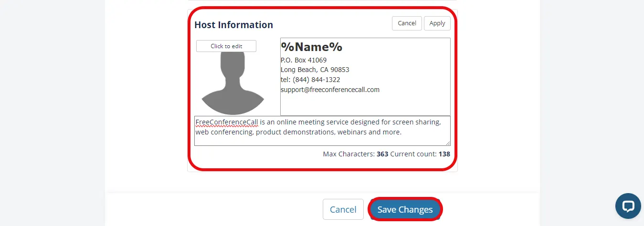This screenshot has height=226, width=644.
Task: Place cursor on Long Beach, CA 90853
Action: coord(315,70)
